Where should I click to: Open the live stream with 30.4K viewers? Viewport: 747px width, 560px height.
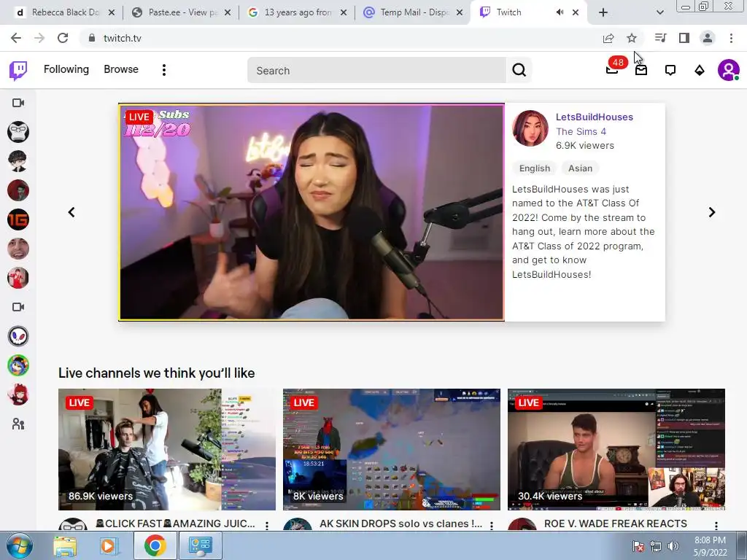tap(616, 449)
